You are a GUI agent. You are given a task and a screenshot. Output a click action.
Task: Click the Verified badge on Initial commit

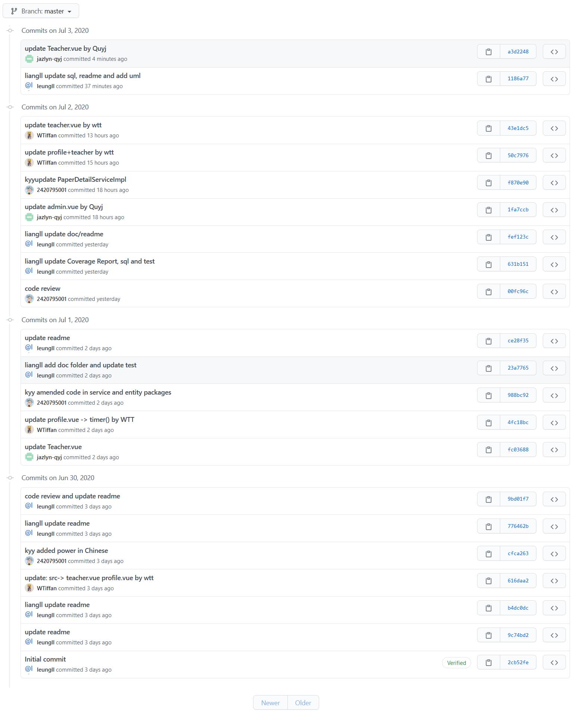coord(456,662)
